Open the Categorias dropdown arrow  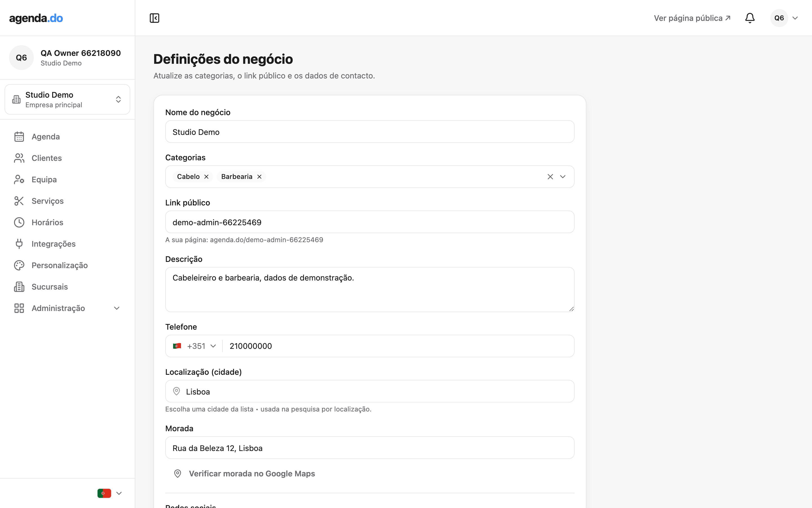tap(563, 177)
